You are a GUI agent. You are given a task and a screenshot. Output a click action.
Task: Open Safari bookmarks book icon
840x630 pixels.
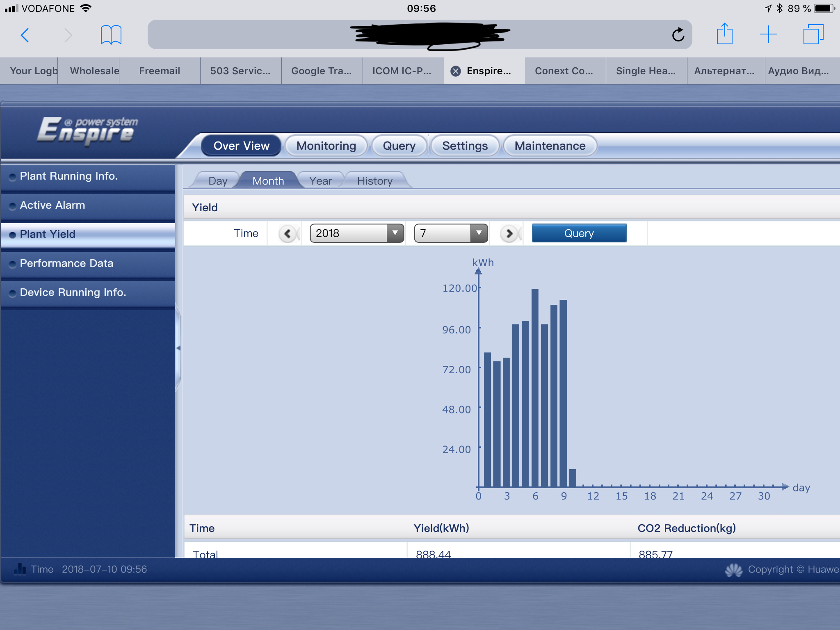(x=111, y=35)
